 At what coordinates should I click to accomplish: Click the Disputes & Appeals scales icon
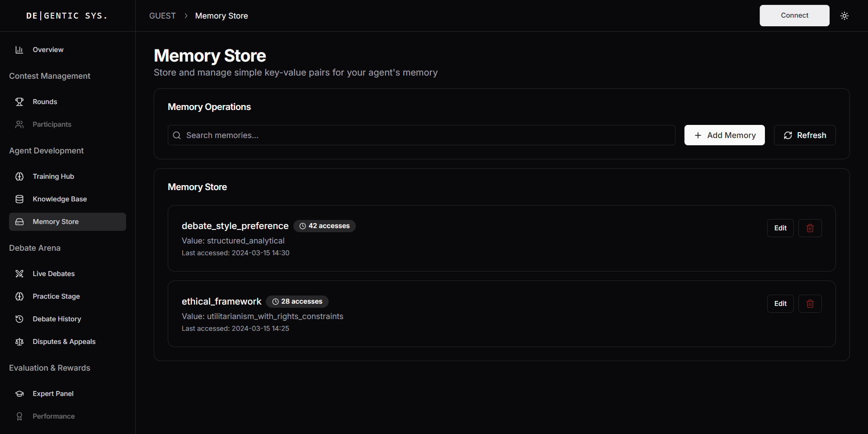pos(19,342)
